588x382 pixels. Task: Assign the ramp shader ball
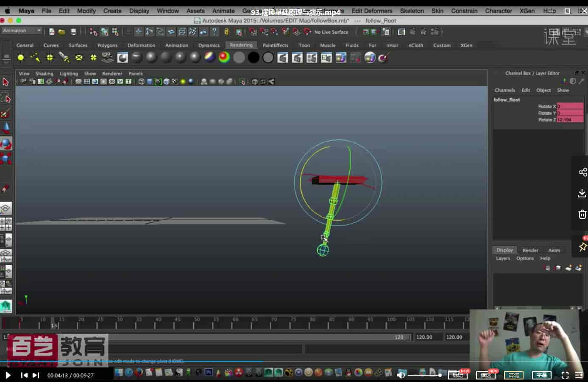click(224, 57)
